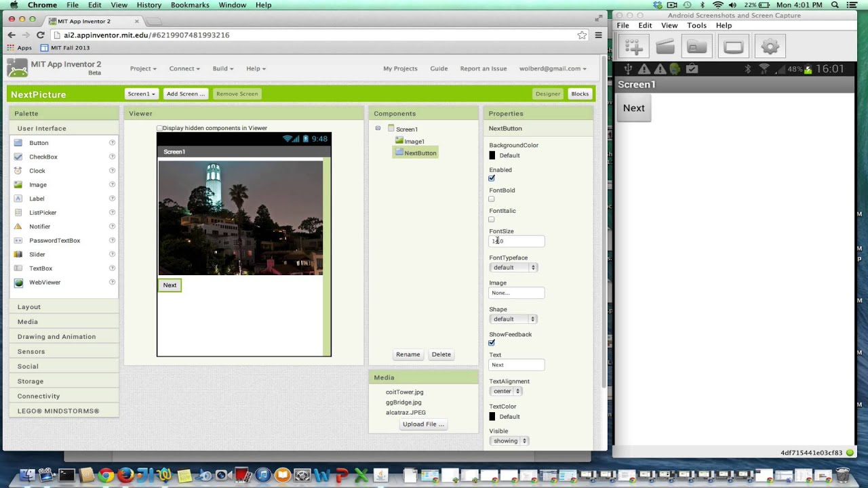Open Chrome's hamburger menu icon
868x488 pixels.
tap(598, 35)
